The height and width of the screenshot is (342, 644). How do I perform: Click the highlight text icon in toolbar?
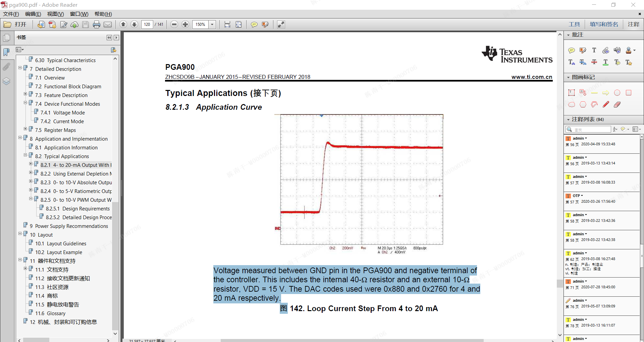pyautogui.click(x=265, y=25)
